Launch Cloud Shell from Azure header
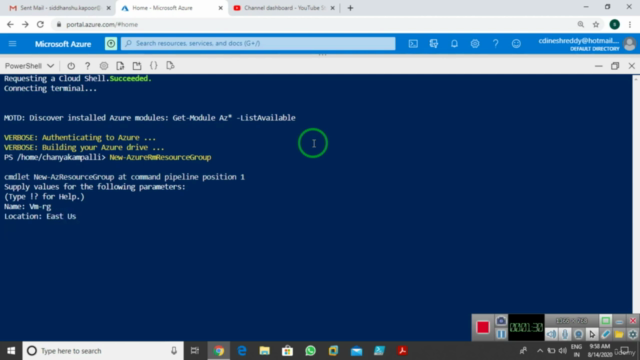This screenshot has height=360, width=640. pos(413,44)
